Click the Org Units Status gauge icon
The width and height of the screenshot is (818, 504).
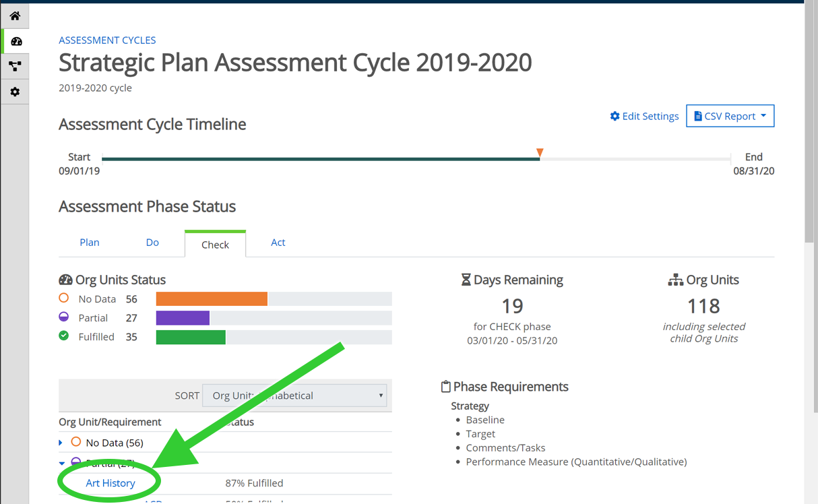point(65,280)
